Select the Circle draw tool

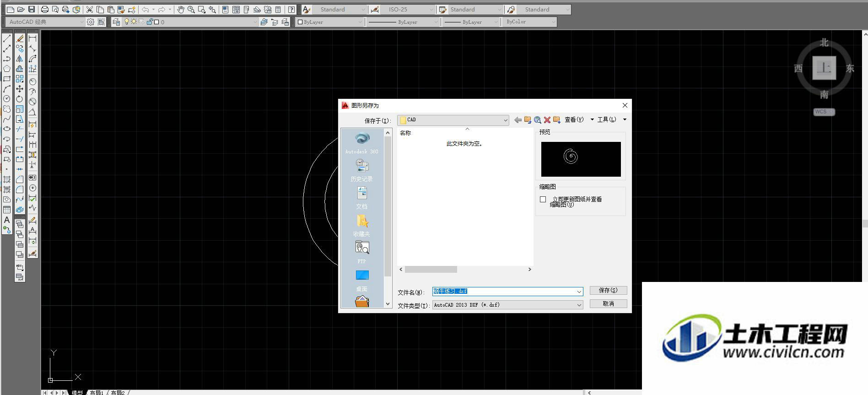7,98
